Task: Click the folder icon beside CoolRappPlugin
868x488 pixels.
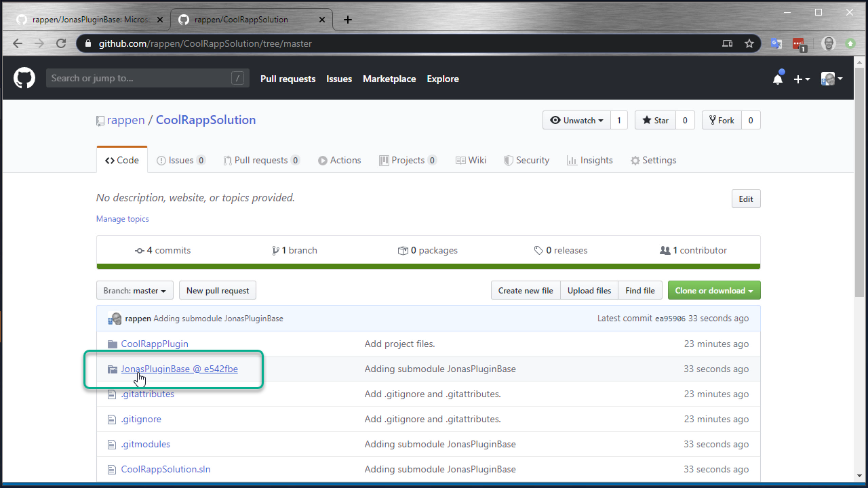Action: 113,344
